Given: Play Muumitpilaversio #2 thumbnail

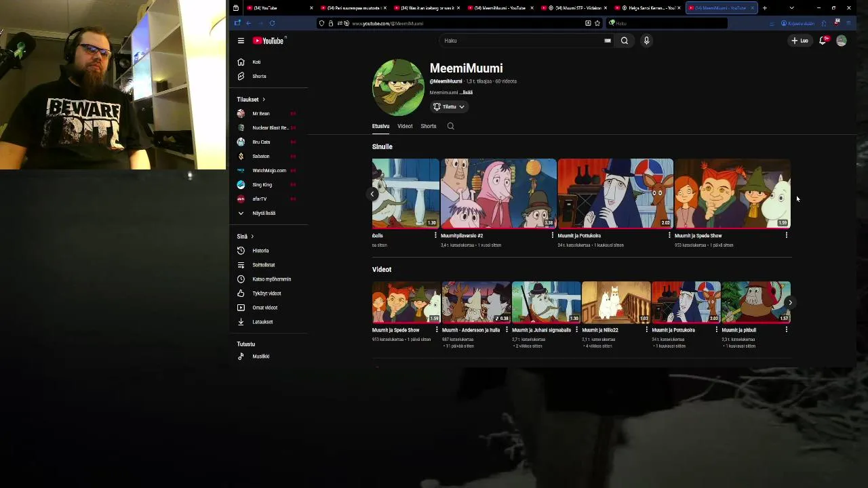Looking at the screenshot, I should click(x=498, y=193).
